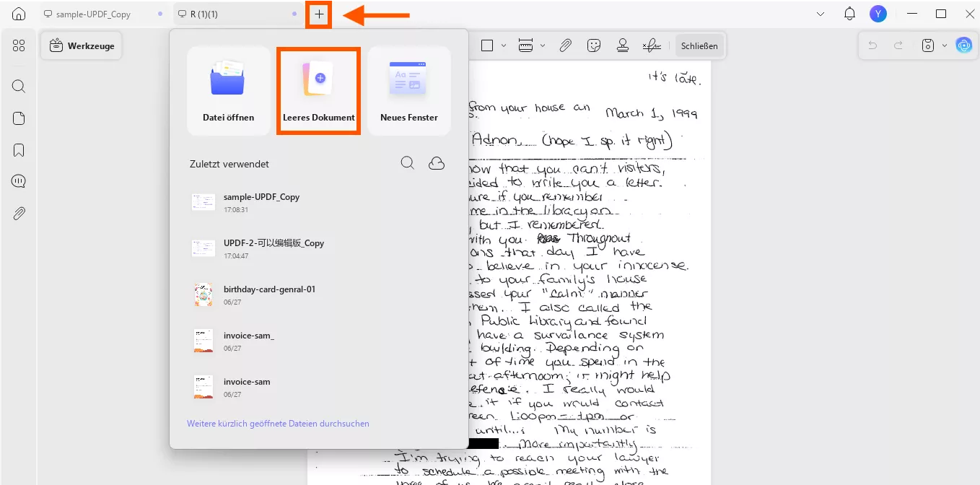
Task: Open the comments panel in sidebar
Action: [x=19, y=181]
